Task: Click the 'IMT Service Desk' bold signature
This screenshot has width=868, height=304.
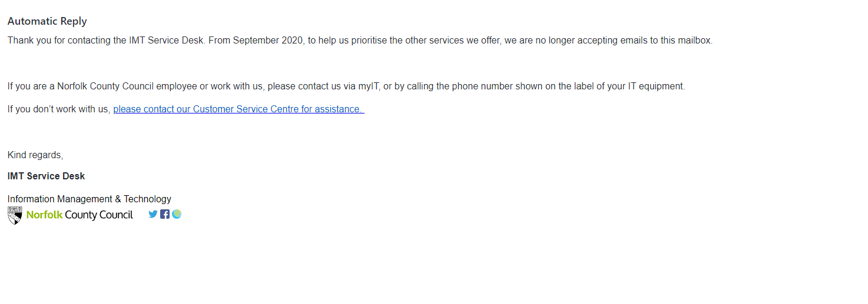Action: (x=46, y=176)
